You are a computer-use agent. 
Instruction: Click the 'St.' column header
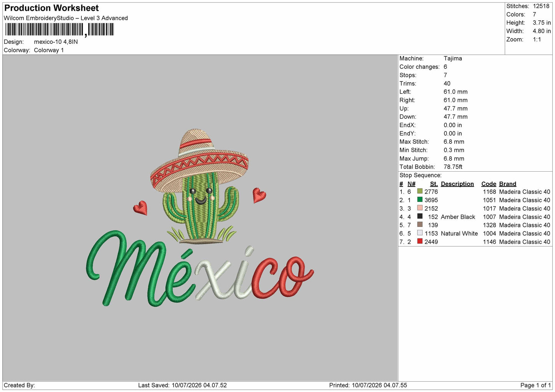(x=434, y=184)
